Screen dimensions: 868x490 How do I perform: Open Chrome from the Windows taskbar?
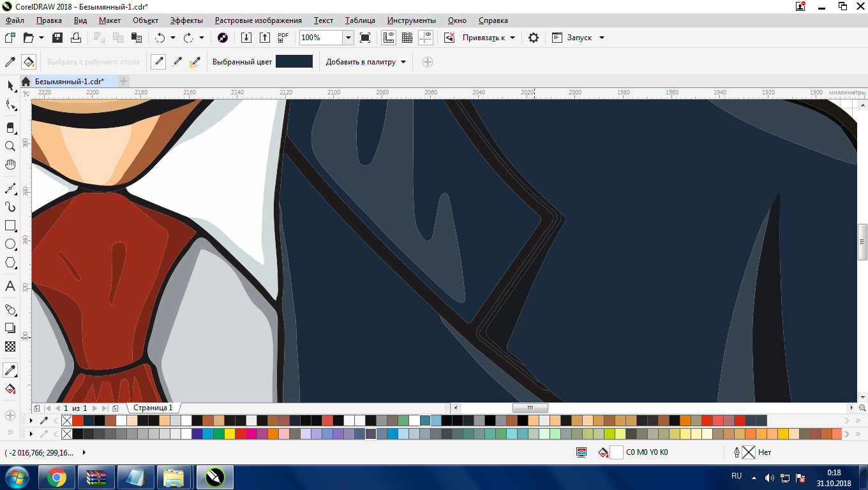(57, 477)
